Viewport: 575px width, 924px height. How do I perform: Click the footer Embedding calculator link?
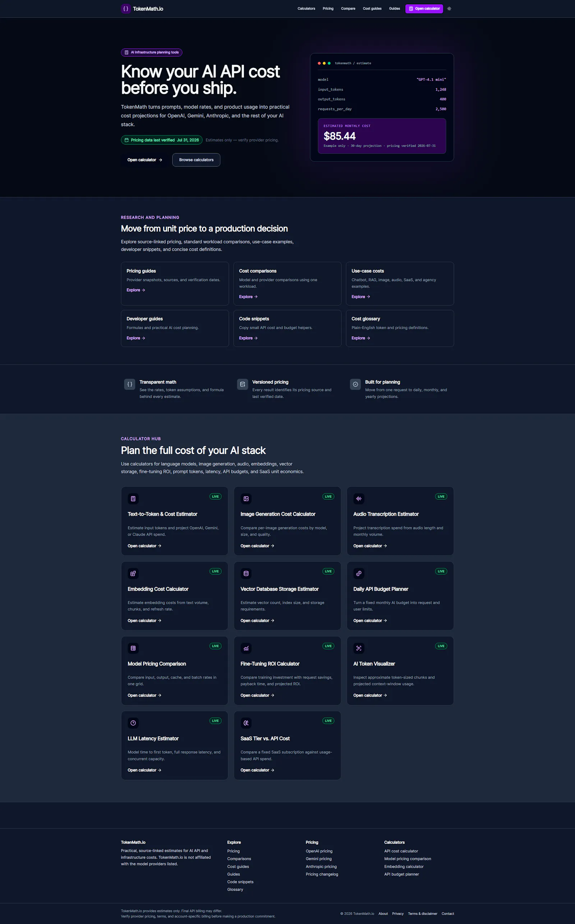pos(404,867)
